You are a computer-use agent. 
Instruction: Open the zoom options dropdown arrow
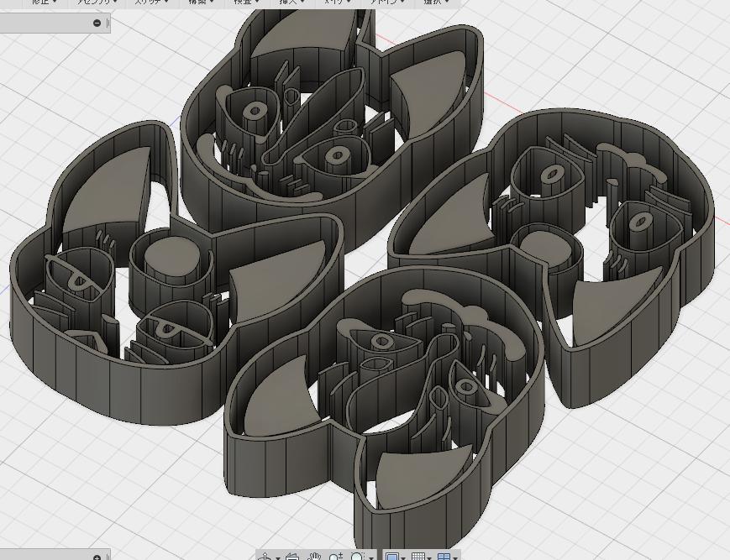(371, 557)
